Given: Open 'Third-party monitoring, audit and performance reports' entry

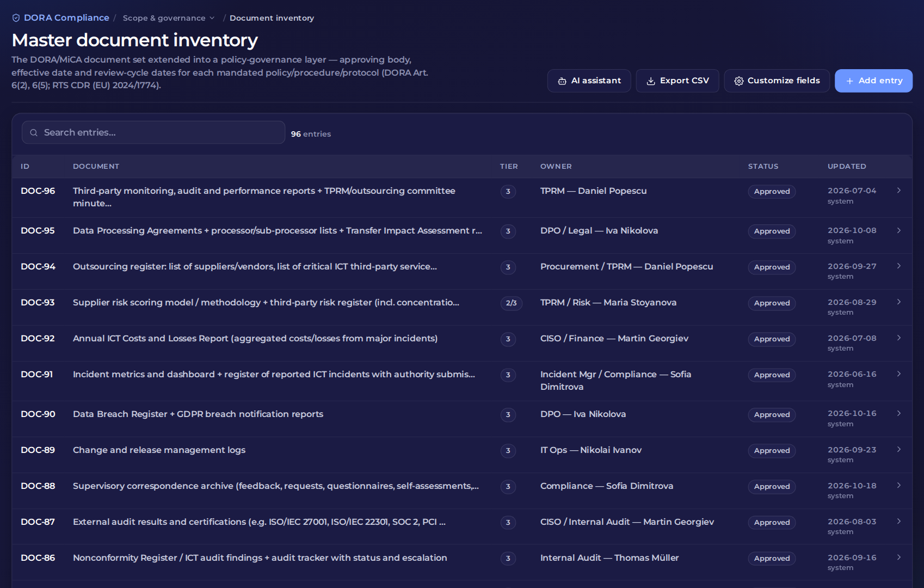Looking at the screenshot, I should 264,197.
